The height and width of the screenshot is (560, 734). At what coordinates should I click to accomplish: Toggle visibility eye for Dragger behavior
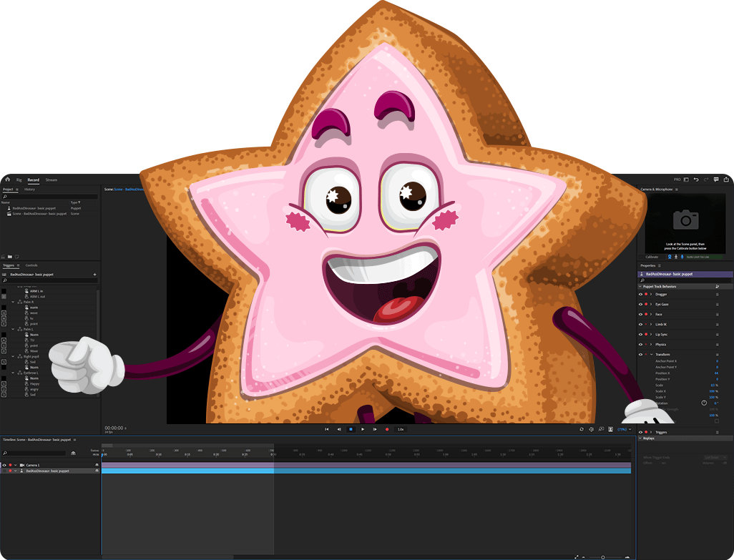click(640, 294)
